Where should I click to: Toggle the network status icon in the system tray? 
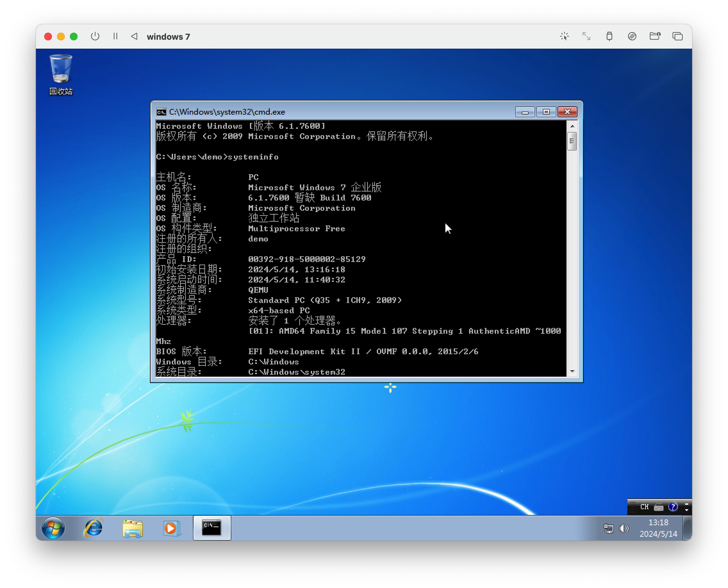tap(608, 528)
